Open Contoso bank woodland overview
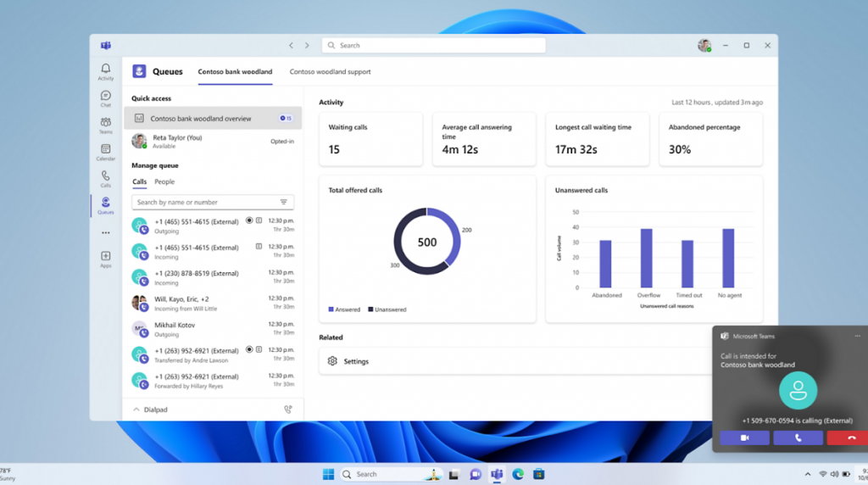Screen dimensions: 868x485 pyautogui.click(x=213, y=118)
